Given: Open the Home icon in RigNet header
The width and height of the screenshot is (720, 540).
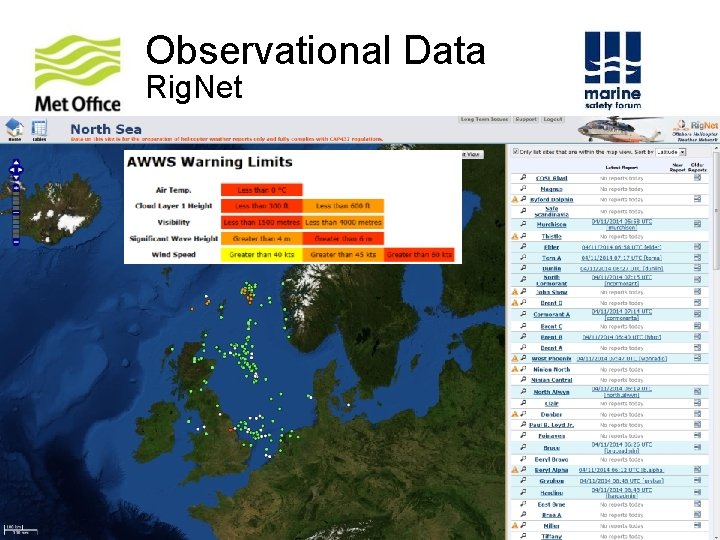Looking at the screenshot, I should [x=15, y=129].
